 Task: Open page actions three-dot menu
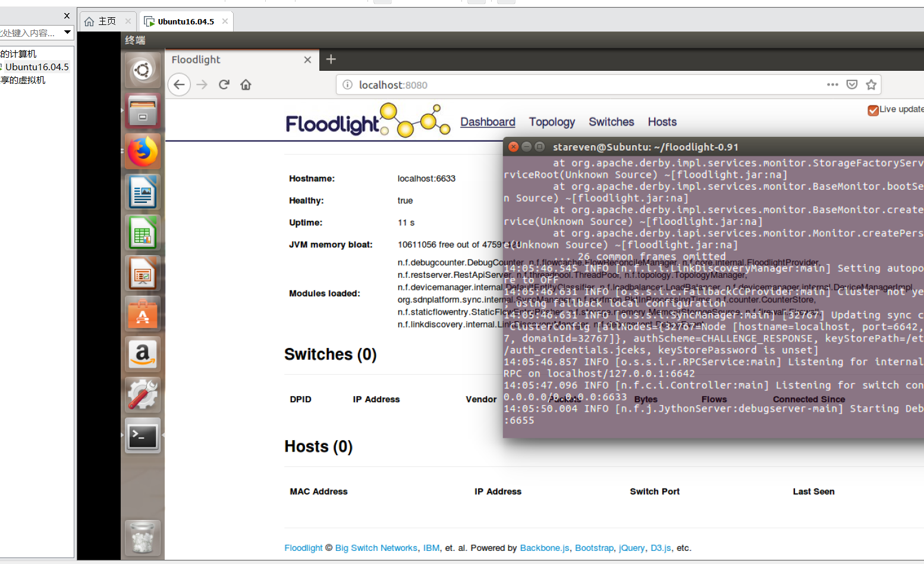(x=832, y=84)
